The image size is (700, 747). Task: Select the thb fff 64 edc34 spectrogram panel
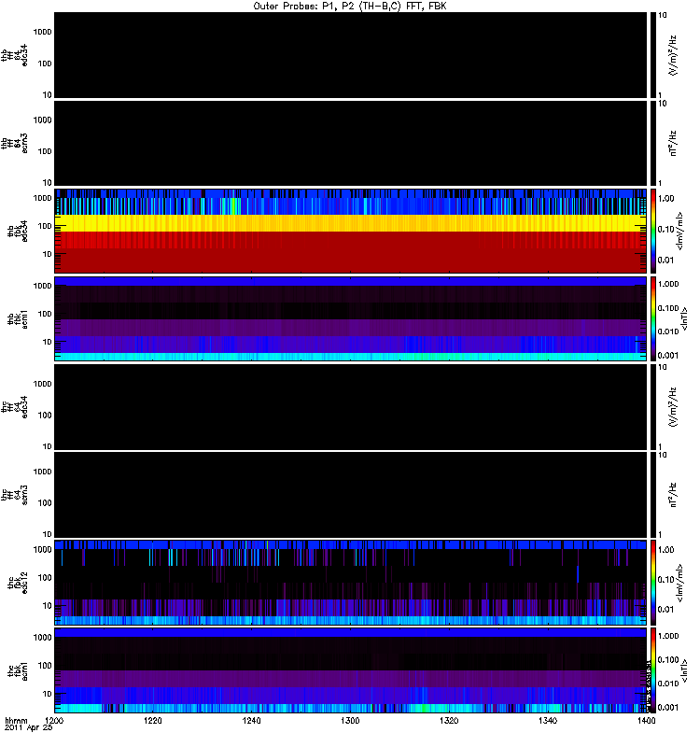coord(350,55)
